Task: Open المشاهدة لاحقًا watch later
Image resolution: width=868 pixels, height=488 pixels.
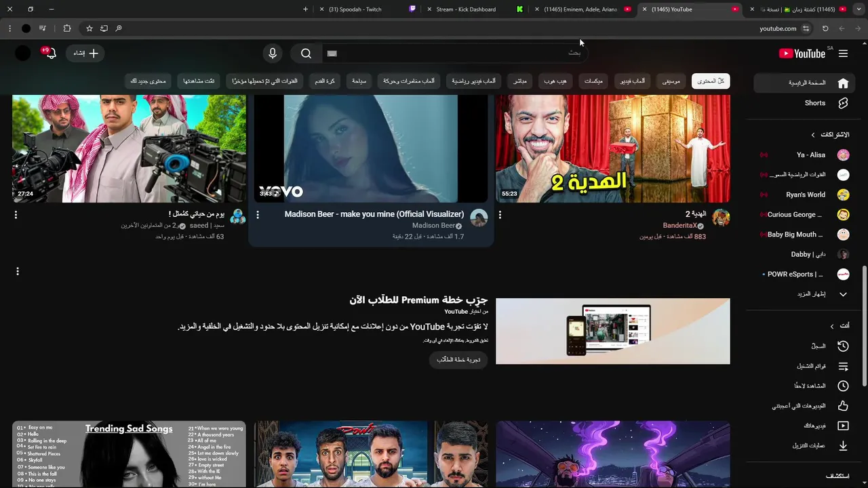Action: pos(804,386)
